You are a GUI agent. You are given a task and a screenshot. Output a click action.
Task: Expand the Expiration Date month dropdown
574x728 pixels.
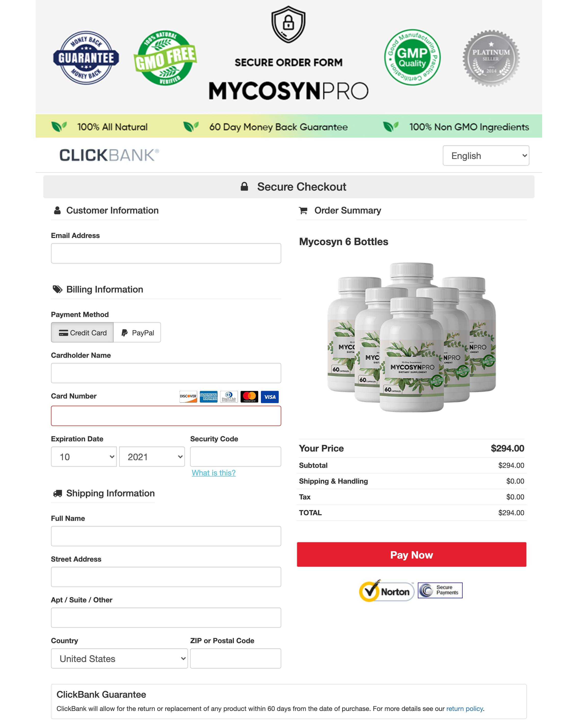pyautogui.click(x=83, y=456)
